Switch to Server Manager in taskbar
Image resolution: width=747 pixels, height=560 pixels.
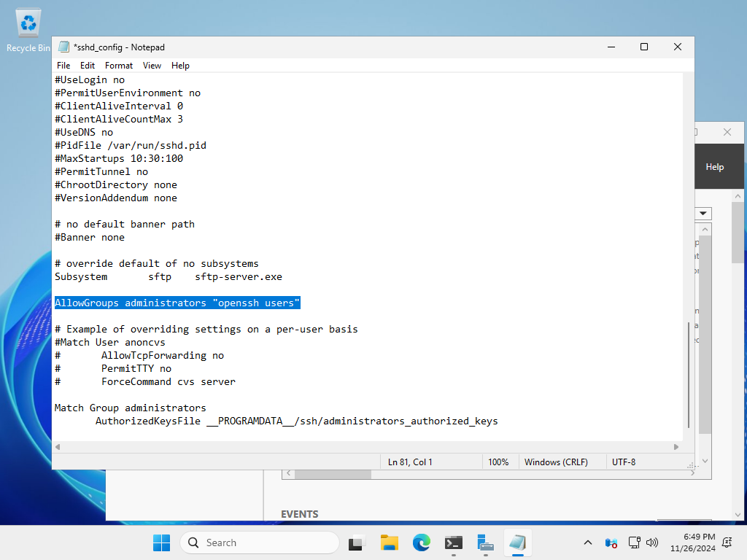click(x=485, y=542)
